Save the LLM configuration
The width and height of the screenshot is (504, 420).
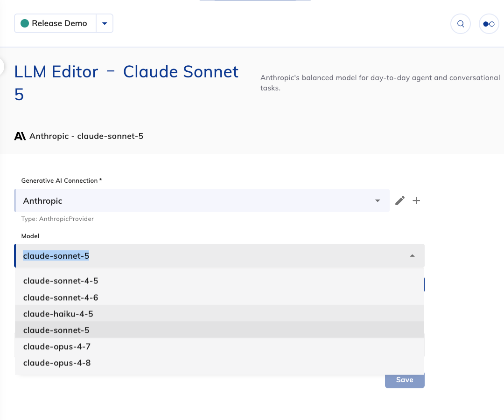tap(405, 380)
